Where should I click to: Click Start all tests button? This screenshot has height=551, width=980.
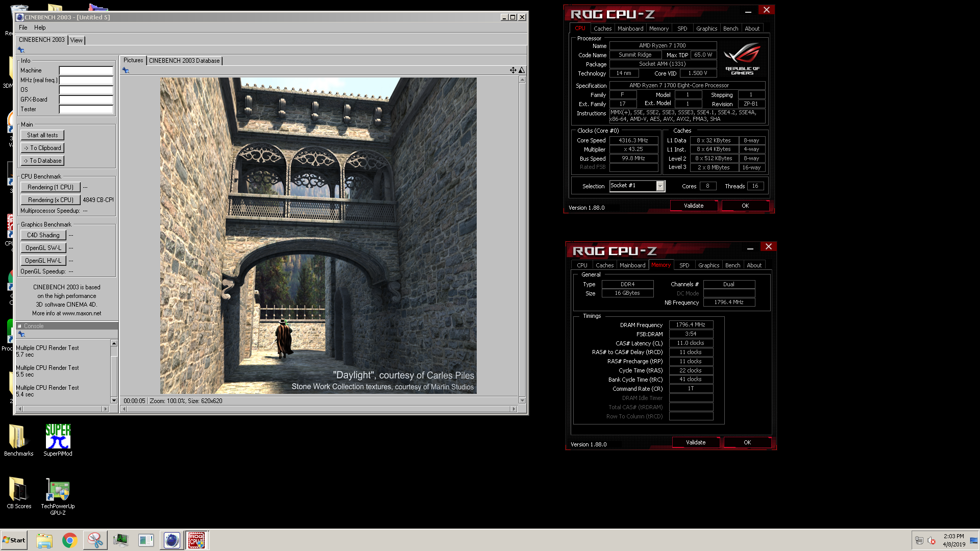(42, 135)
